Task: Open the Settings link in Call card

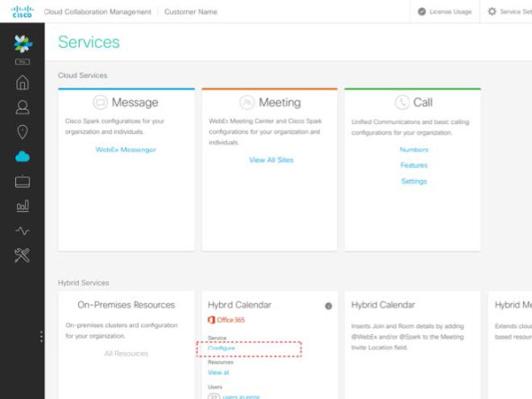Action: (414, 182)
